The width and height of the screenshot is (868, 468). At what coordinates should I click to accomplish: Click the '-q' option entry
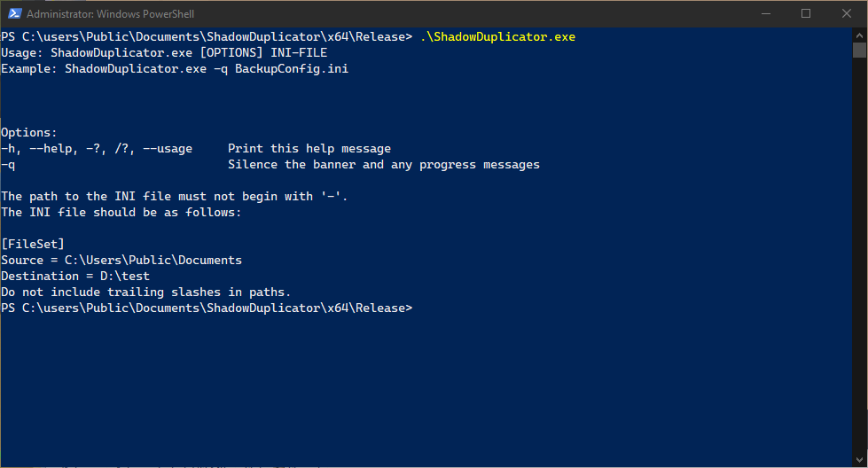(8, 165)
